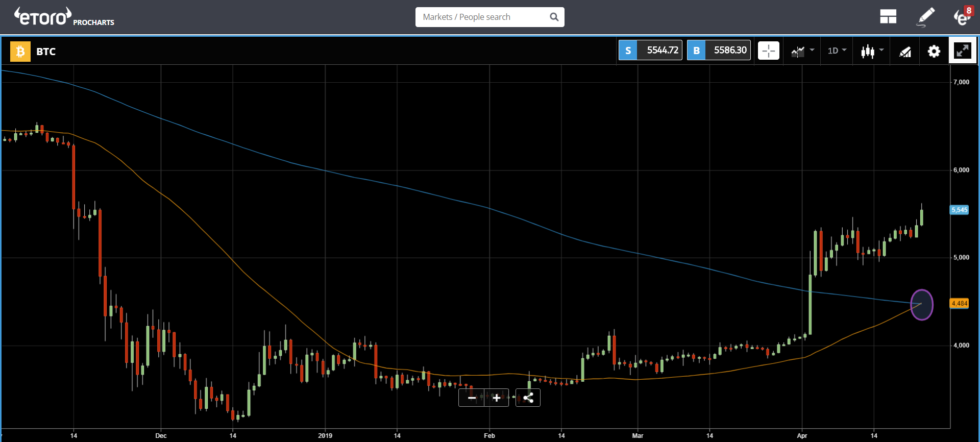Screen dimensions: 980x442
Task: Zoom in the chart with plus button
Action: click(496, 397)
